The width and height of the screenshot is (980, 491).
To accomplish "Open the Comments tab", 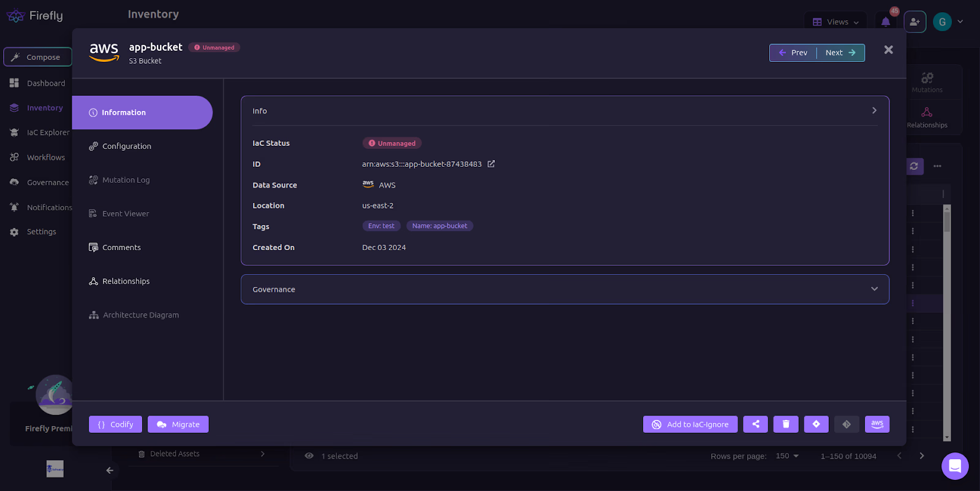I will click(115, 248).
